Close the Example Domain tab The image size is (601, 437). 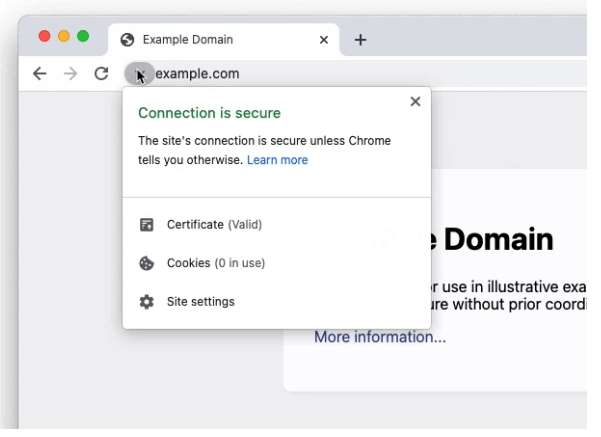click(x=324, y=40)
